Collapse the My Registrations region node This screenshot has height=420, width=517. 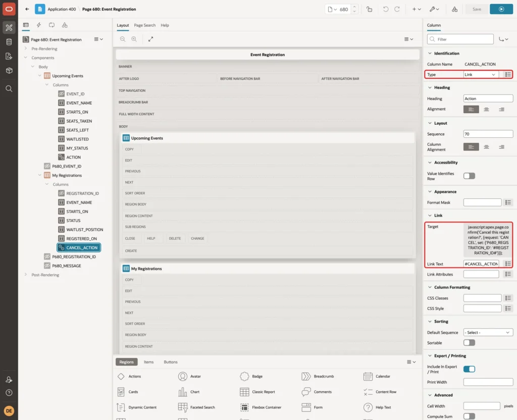(39, 175)
